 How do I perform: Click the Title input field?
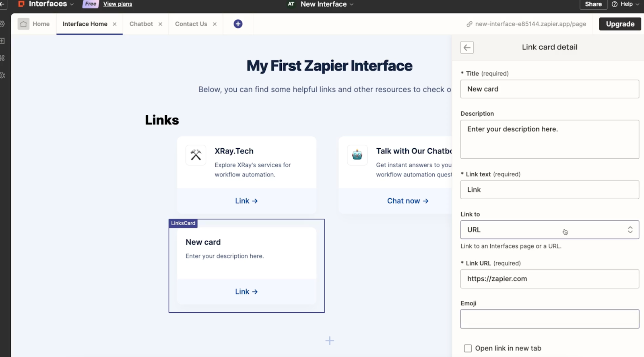point(549,89)
